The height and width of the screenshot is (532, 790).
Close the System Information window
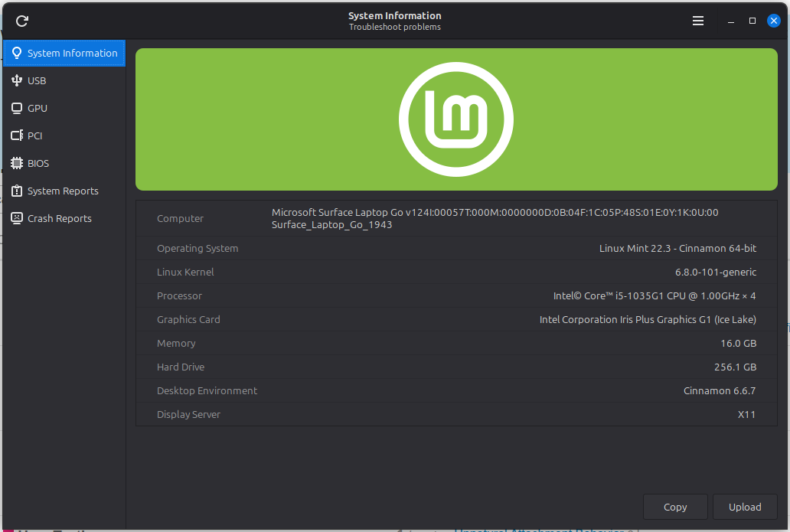point(774,21)
